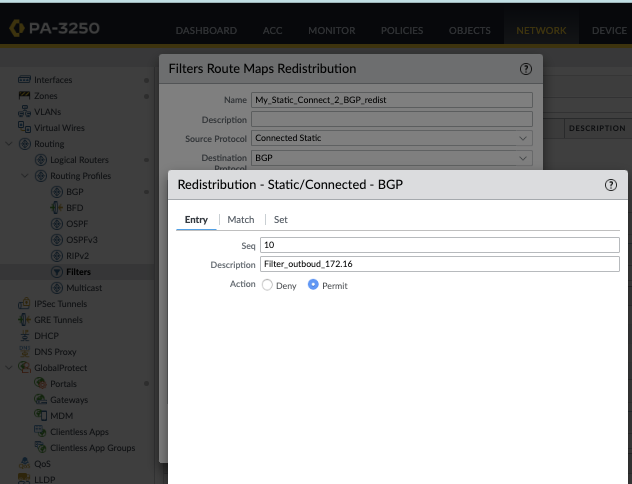Image resolution: width=632 pixels, height=484 pixels.
Task: Click the Virtual Wires icon
Action: pyautogui.click(x=25, y=128)
